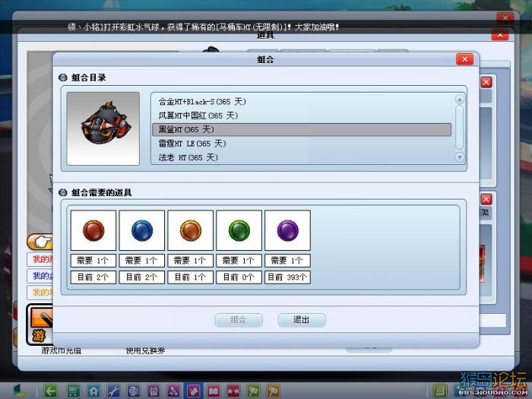Close the 道具 window behind the dialog
The image size is (532, 399).
click(x=500, y=35)
